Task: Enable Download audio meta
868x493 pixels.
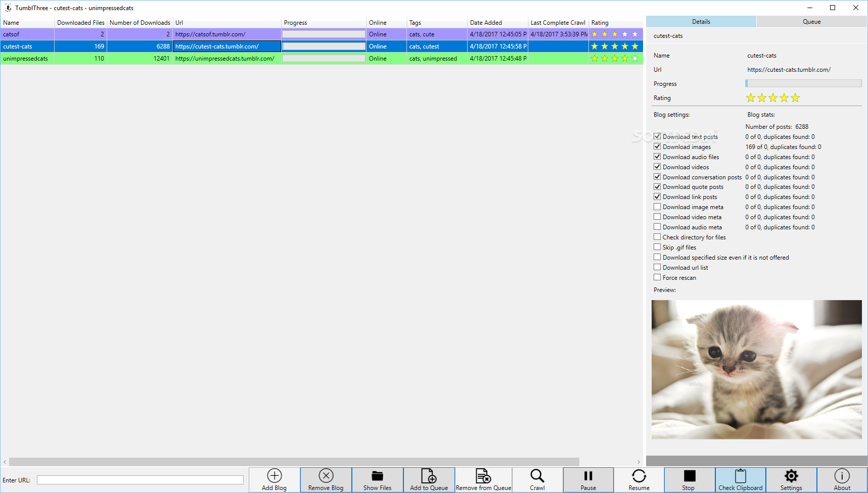Action: [x=657, y=227]
